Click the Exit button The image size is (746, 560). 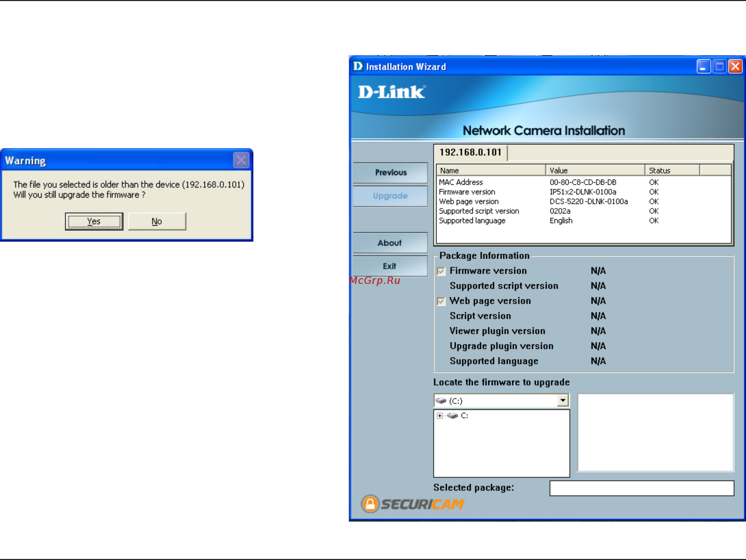[x=391, y=266]
